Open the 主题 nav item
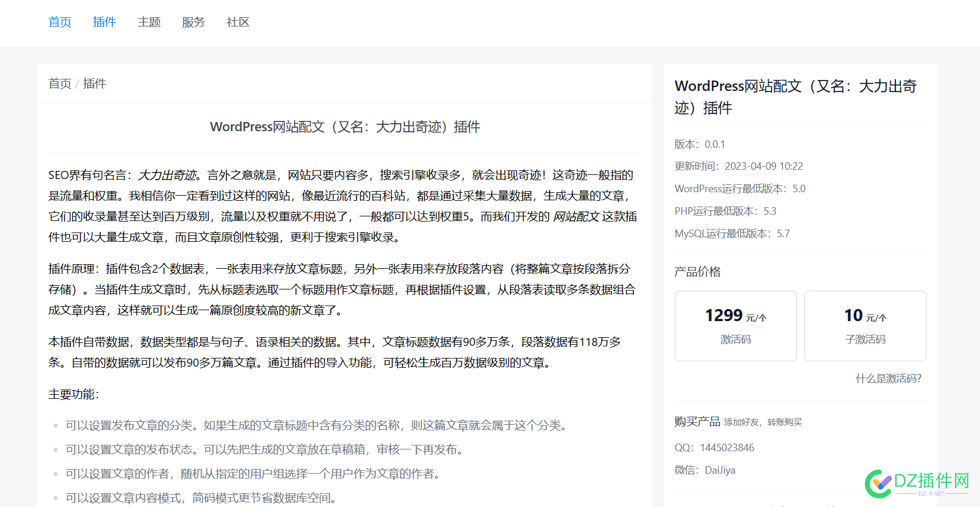Image resolution: width=980 pixels, height=507 pixels. [x=149, y=22]
